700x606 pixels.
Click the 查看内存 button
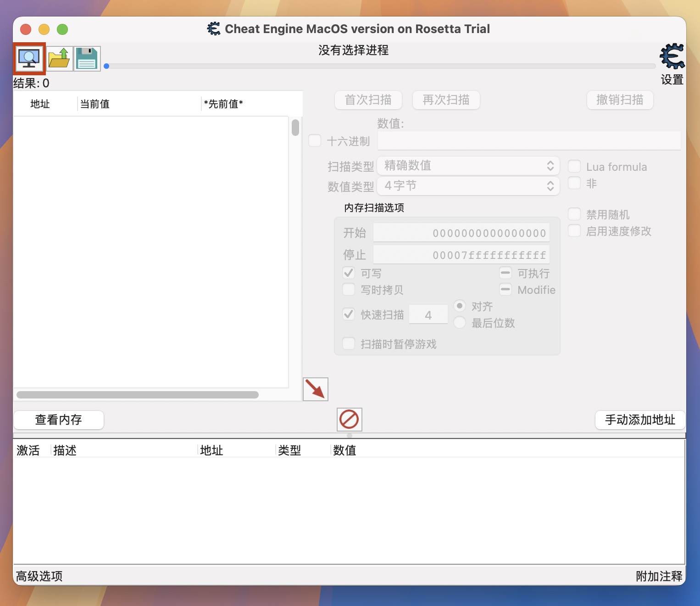(59, 420)
